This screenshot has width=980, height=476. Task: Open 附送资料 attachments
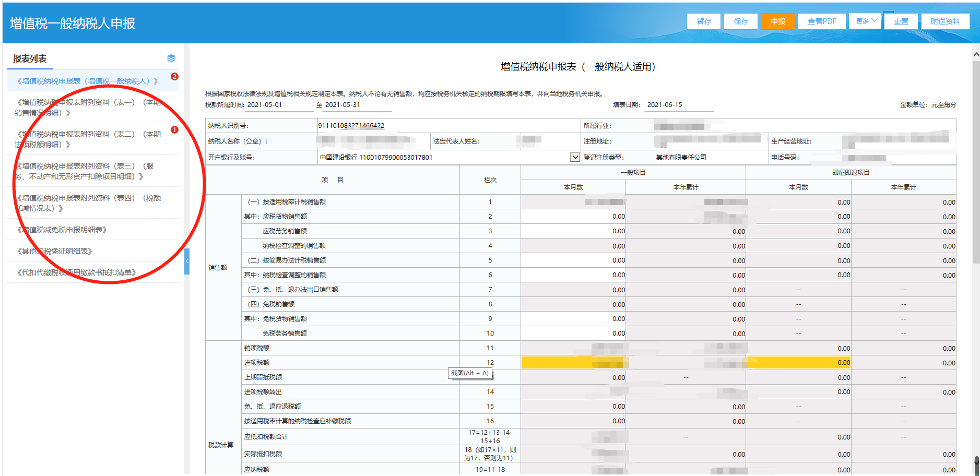946,21
